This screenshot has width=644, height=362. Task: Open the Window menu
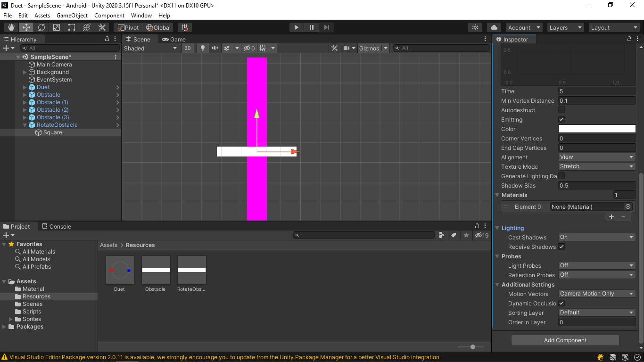point(141,16)
